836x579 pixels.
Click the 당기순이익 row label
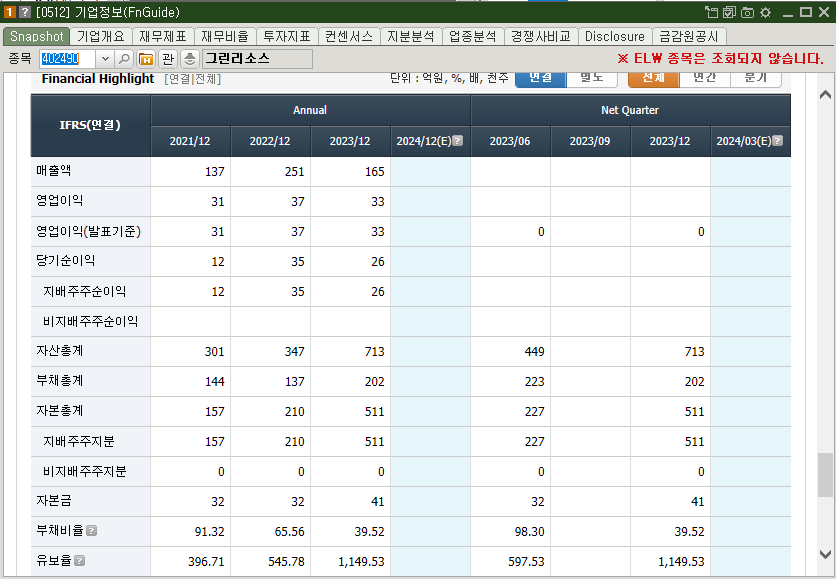66,261
